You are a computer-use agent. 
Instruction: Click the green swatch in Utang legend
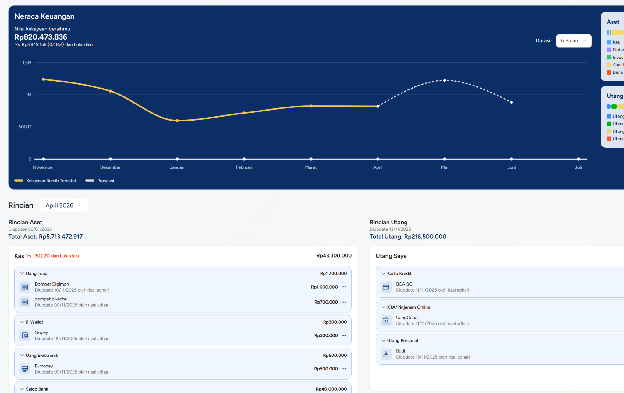609,124
